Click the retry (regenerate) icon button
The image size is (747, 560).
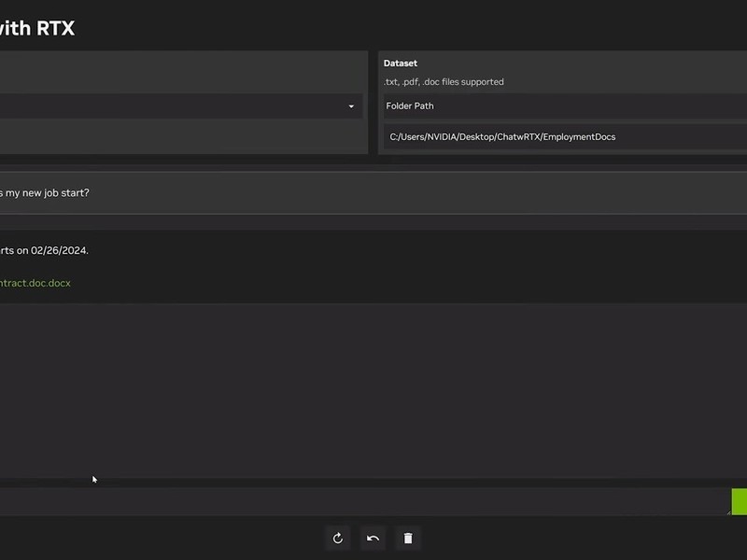point(338,539)
